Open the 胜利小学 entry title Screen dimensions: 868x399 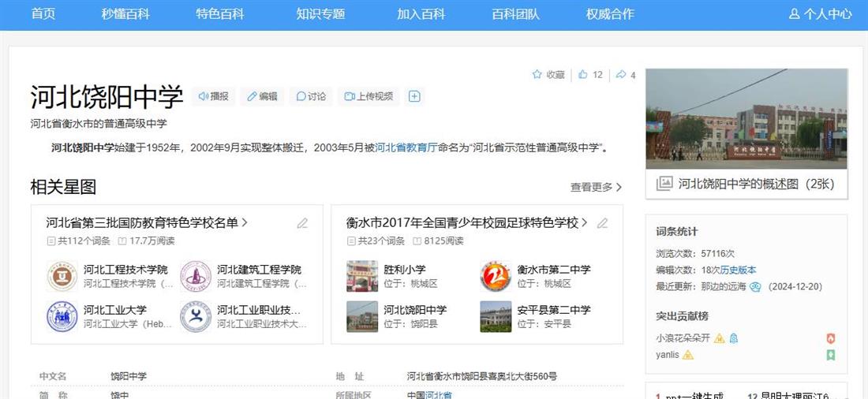click(x=405, y=270)
